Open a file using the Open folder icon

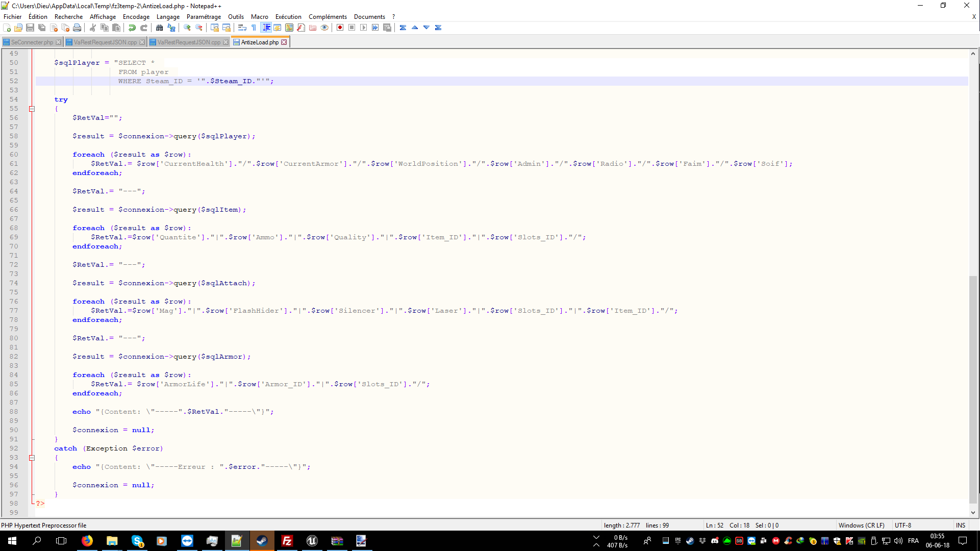point(18,28)
